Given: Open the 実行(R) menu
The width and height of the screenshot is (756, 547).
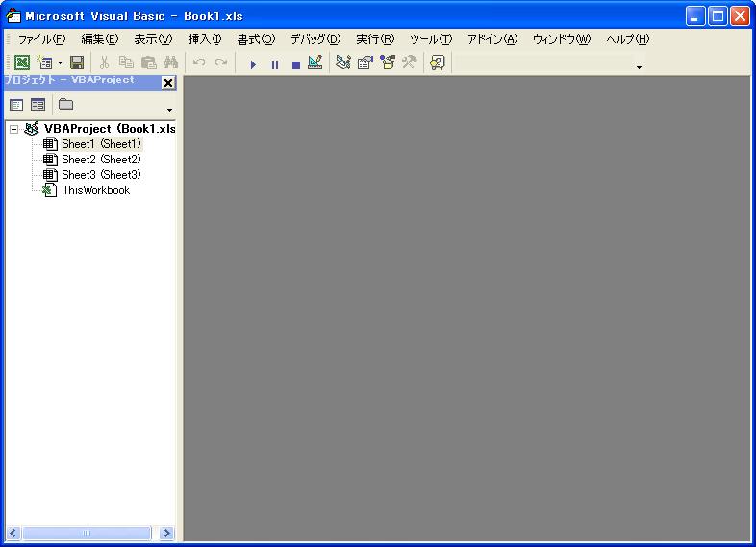Looking at the screenshot, I should 375,39.
